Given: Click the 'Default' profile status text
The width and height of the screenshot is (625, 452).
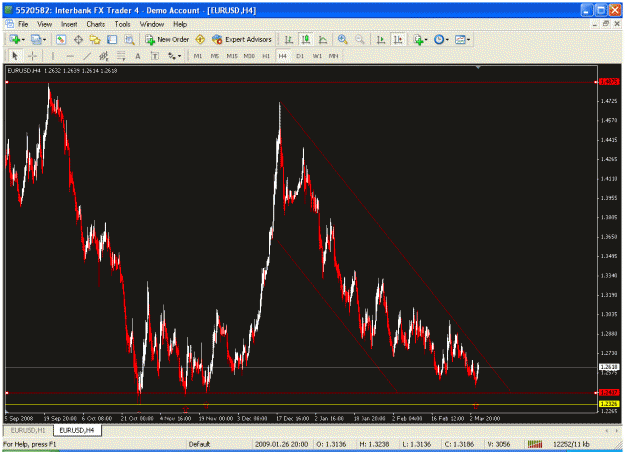Looking at the screenshot, I should pyautogui.click(x=199, y=444).
